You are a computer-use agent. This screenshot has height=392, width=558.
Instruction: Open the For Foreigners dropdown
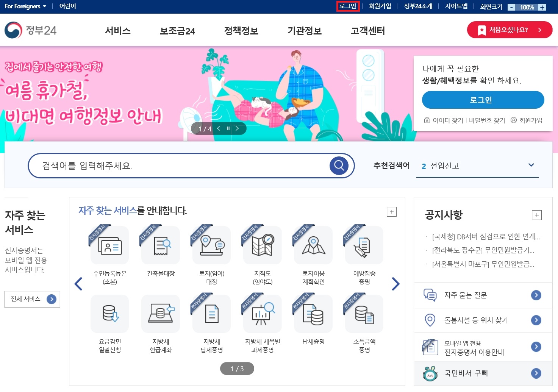click(x=25, y=6)
